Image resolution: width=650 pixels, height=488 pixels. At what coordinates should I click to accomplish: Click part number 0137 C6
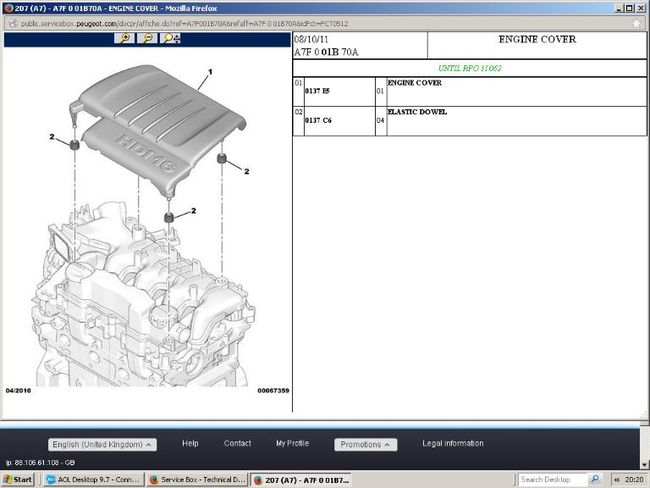318,120
